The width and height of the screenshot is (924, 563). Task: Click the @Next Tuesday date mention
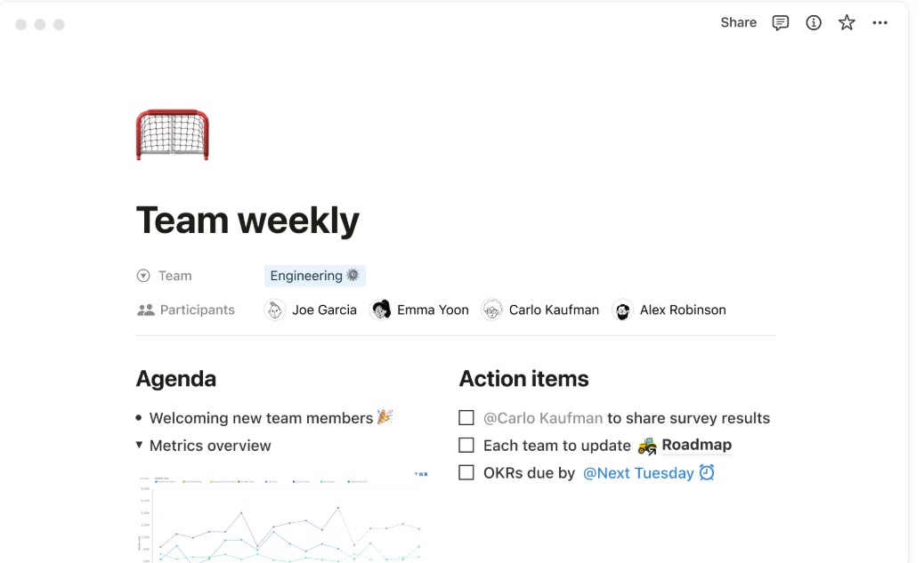pyautogui.click(x=637, y=473)
